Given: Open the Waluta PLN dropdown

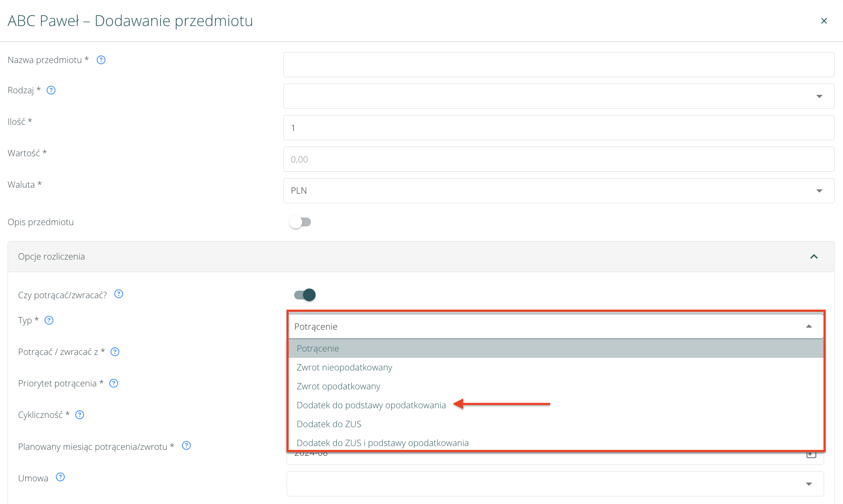Looking at the screenshot, I should [x=558, y=191].
